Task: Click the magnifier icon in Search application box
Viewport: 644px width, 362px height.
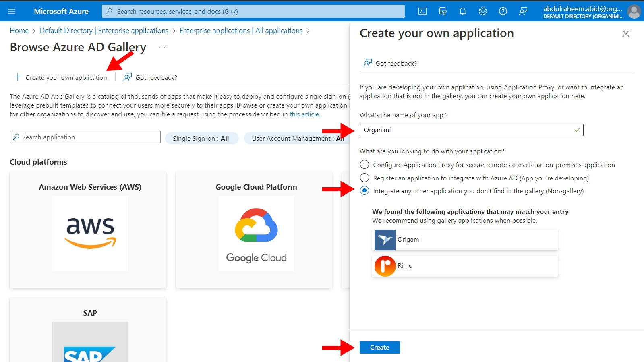Action: pos(16,137)
